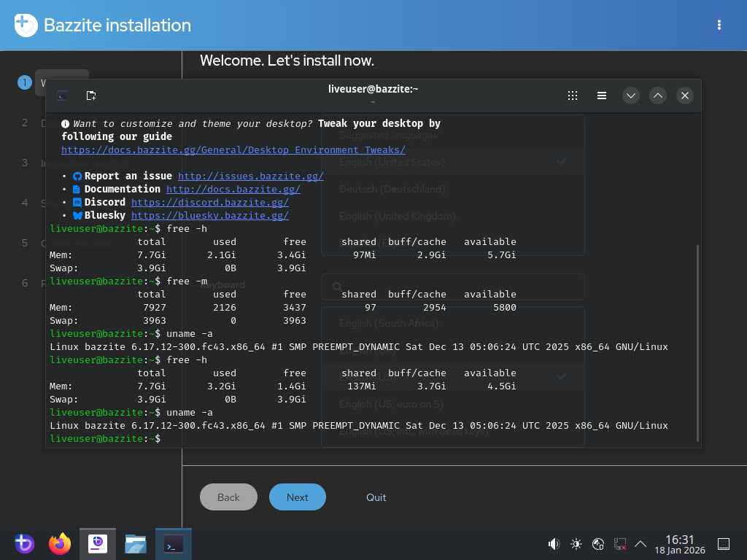This screenshot has width=747, height=560.
Task: Click the 'Welcome. Let's install now.' heading
Action: click(287, 61)
